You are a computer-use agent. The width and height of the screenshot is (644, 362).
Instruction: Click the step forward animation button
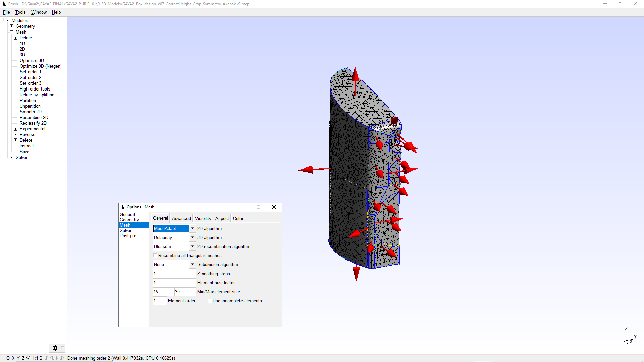click(62, 358)
